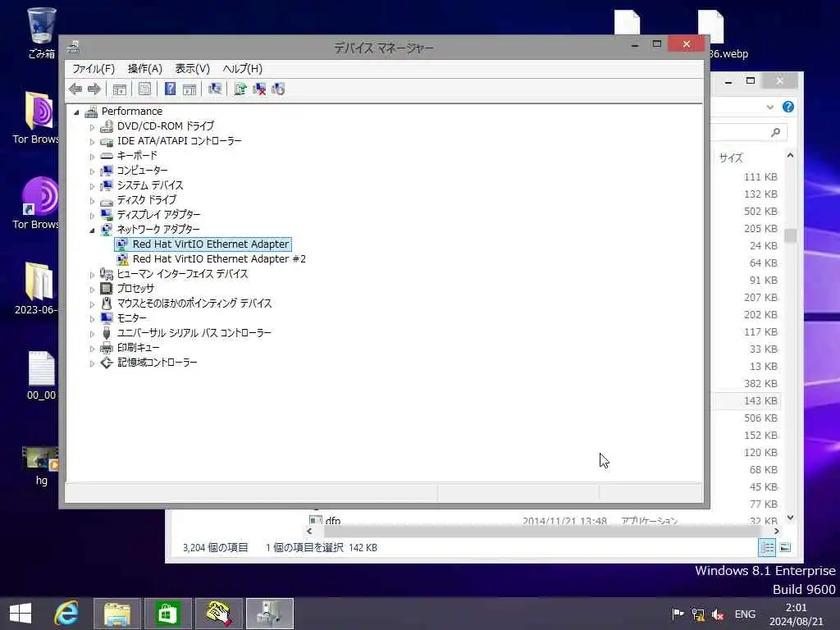The width and height of the screenshot is (840, 630).
Task: Toggle the console tree pane toolbar icon
Action: click(120, 89)
